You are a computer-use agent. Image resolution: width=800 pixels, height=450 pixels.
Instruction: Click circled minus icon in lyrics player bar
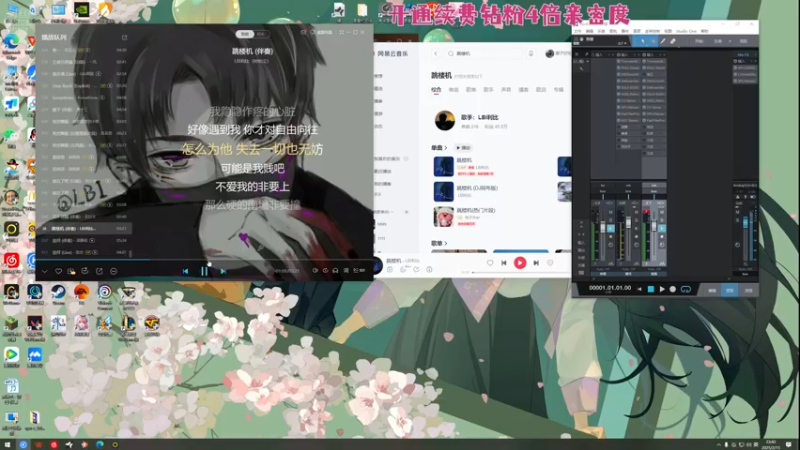(113, 271)
